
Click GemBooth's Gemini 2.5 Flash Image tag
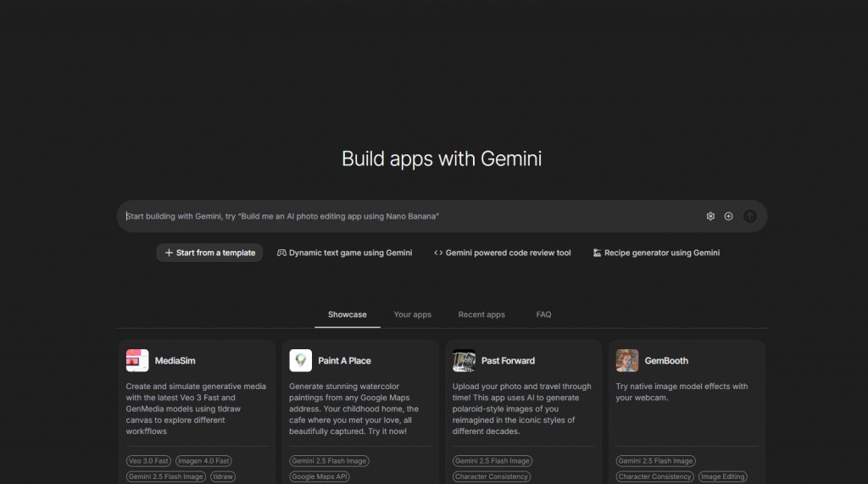656,461
